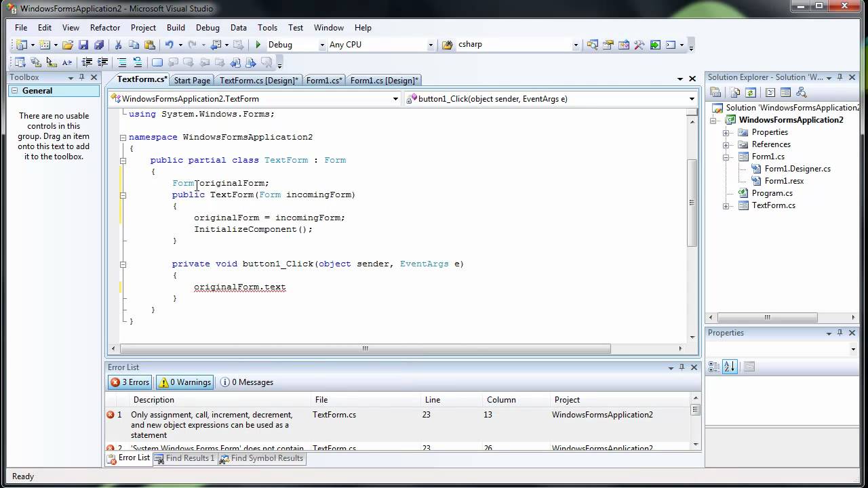Open the Debug configuration dropdown
868x488 pixels.
tap(321, 45)
